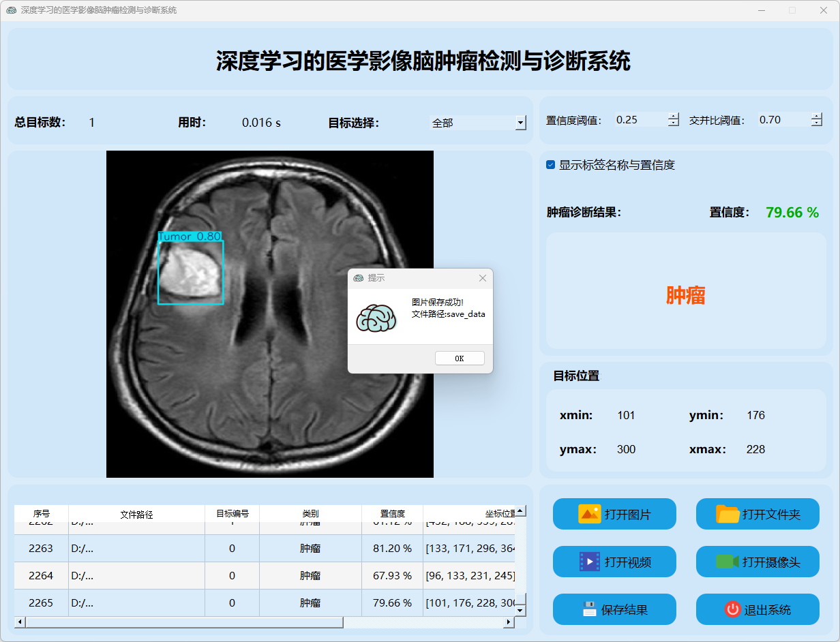Click the image icon on 打开图片 button
Viewport: 840px width, 642px height.
tap(589, 514)
